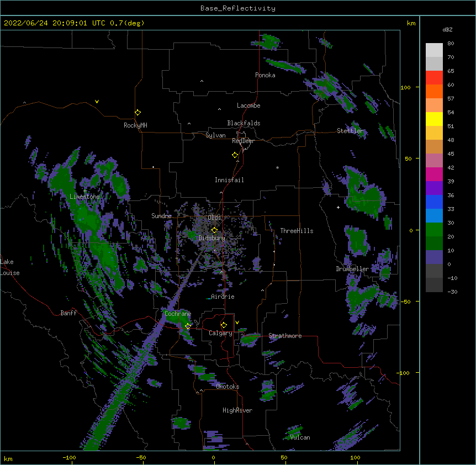This screenshot has width=476, height=465.
Task: Click the Strathmore city label
Action: pos(285,336)
